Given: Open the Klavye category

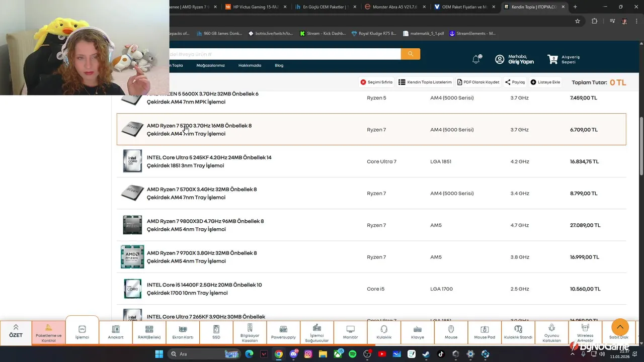Looking at the screenshot, I should click(x=418, y=332).
